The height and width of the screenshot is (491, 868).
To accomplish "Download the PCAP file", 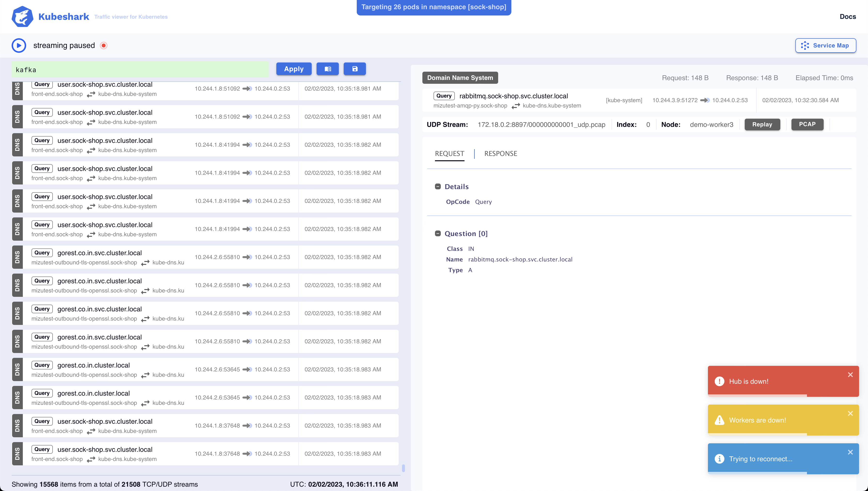I will [807, 124].
